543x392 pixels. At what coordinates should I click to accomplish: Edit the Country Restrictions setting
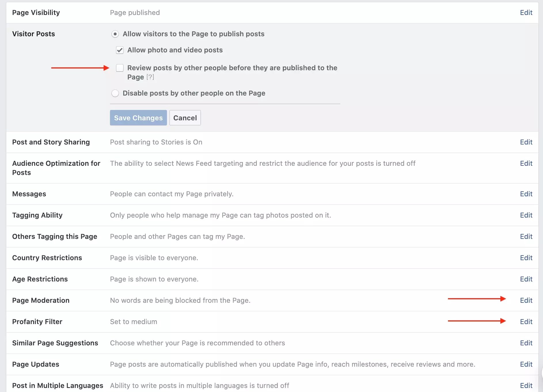click(526, 258)
